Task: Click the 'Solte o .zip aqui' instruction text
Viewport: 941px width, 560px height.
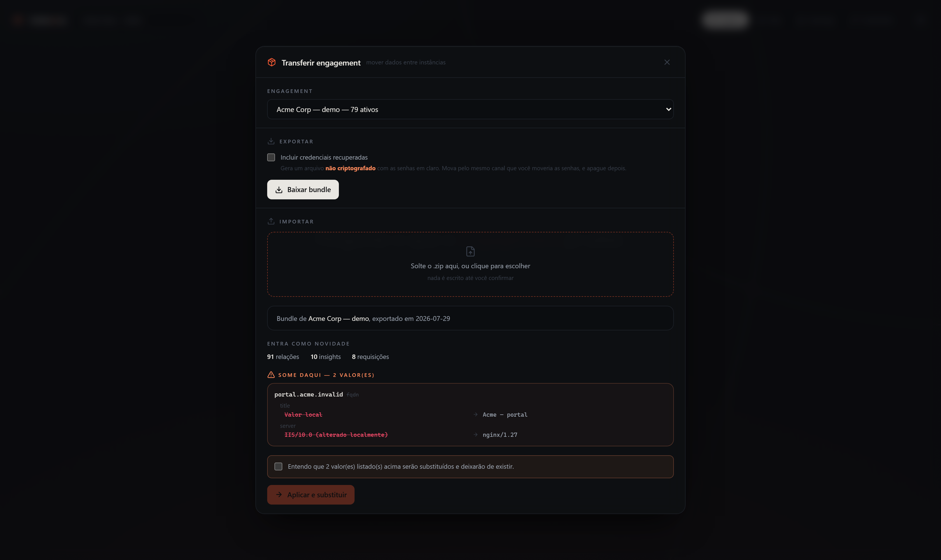Action: point(470,266)
